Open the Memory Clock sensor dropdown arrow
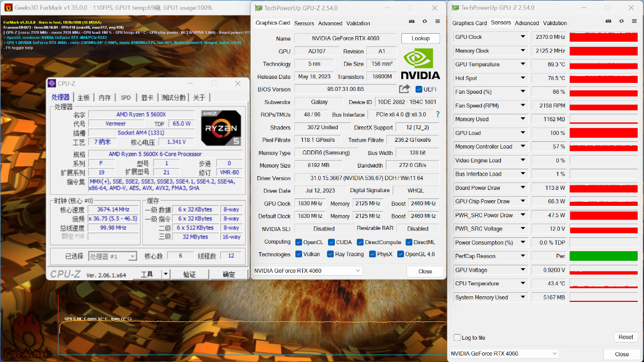Viewport: 644px width, 362px height. (523, 50)
